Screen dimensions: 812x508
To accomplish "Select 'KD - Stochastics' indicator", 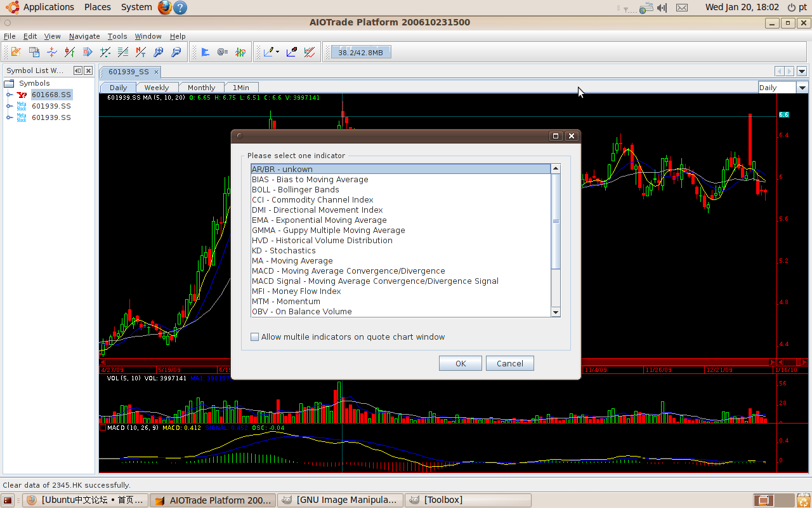I will pos(401,251).
